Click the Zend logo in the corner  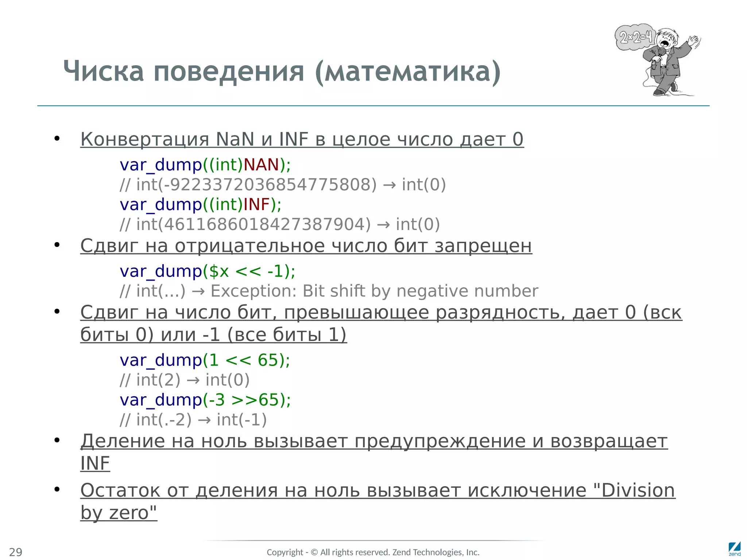click(735, 549)
